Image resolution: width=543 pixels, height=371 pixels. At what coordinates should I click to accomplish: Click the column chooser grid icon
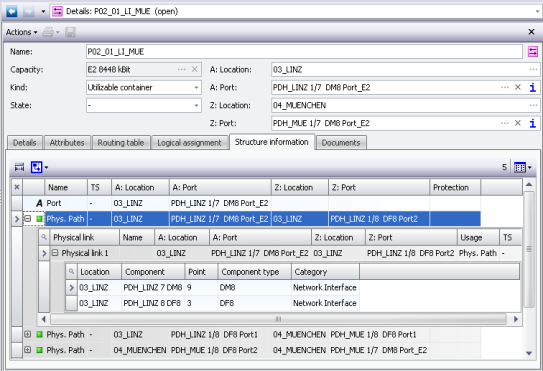click(520, 168)
